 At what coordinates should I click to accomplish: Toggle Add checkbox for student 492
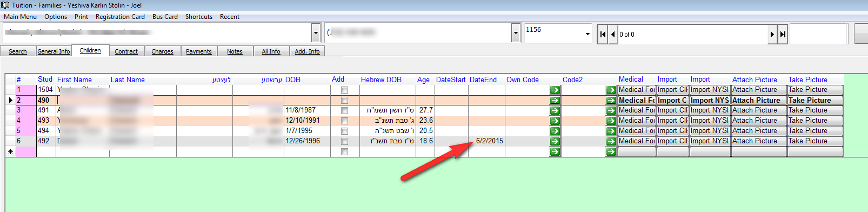(344, 142)
